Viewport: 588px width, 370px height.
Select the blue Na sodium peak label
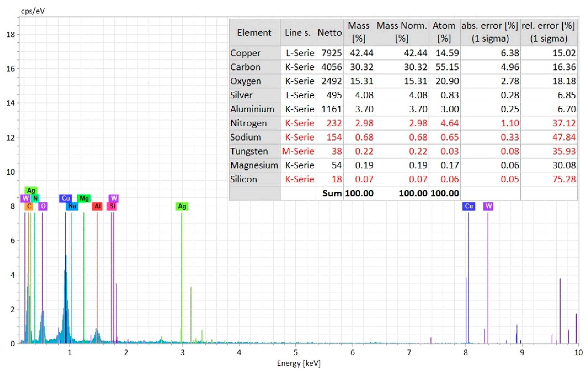click(x=72, y=206)
